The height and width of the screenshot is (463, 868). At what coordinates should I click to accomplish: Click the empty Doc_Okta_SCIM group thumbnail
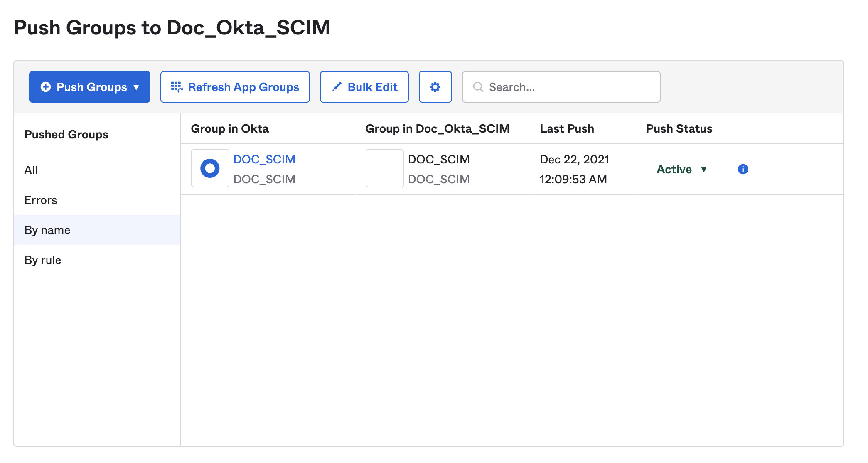pyautogui.click(x=384, y=168)
